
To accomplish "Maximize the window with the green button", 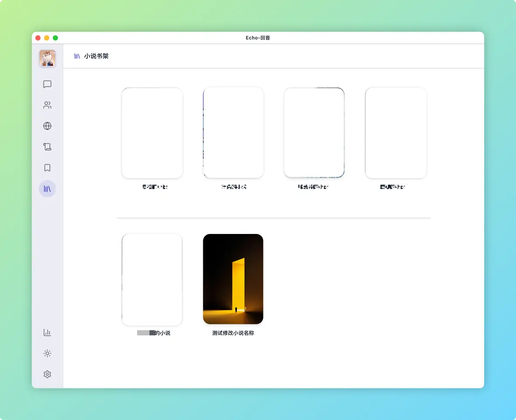I will tap(55, 38).
